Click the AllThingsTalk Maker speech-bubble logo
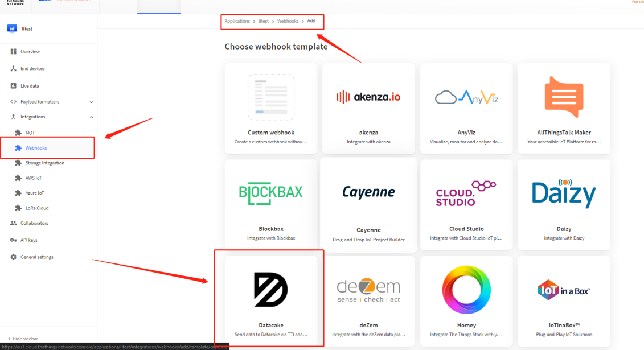Viewport: 644px width, 350px height. point(564,97)
